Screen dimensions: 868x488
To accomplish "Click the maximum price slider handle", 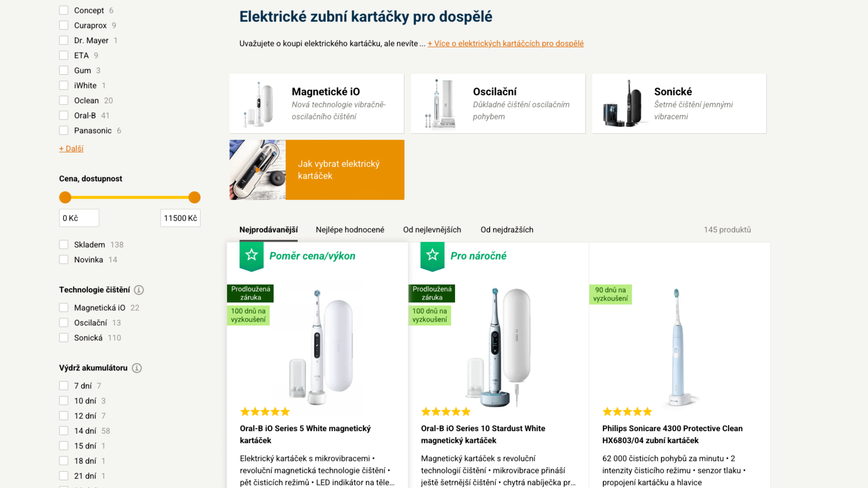I will pos(194,197).
